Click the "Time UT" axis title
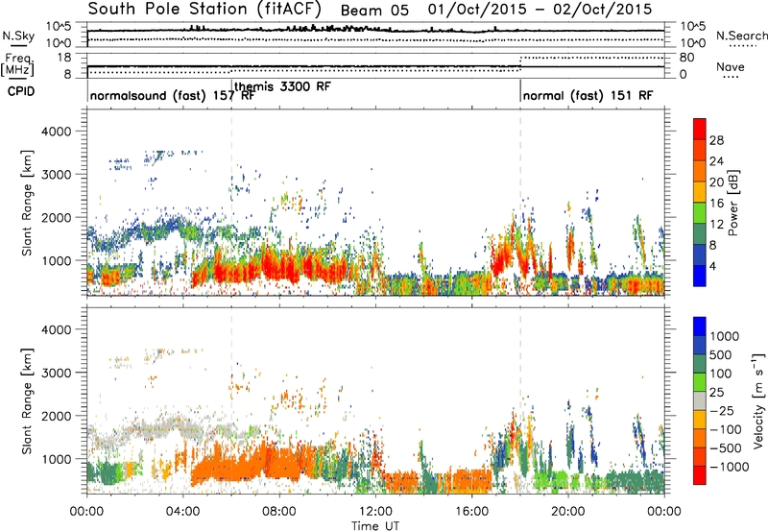 click(375, 526)
